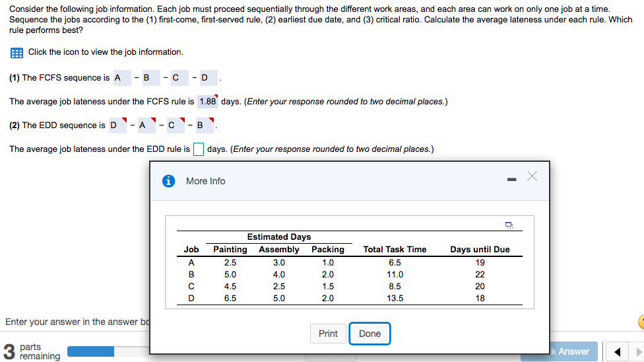The width and height of the screenshot is (644, 362).
Task: Click job 'B' row label in table
Action: point(191,274)
